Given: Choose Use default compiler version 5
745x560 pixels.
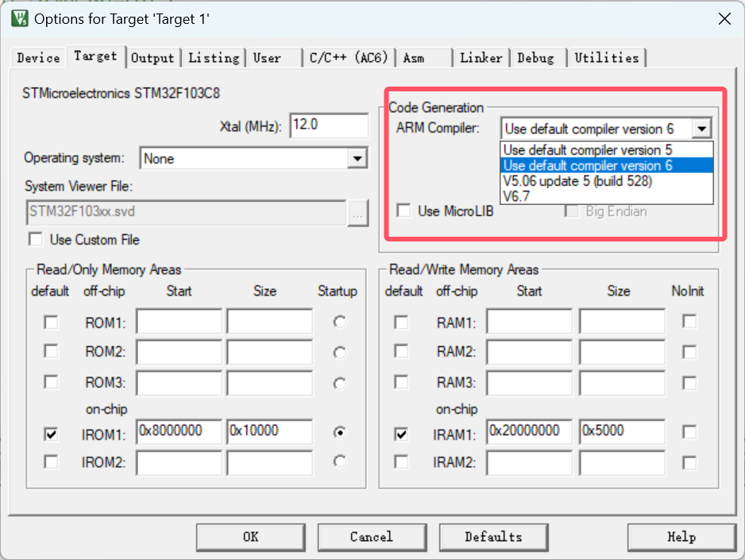Looking at the screenshot, I should [x=606, y=149].
